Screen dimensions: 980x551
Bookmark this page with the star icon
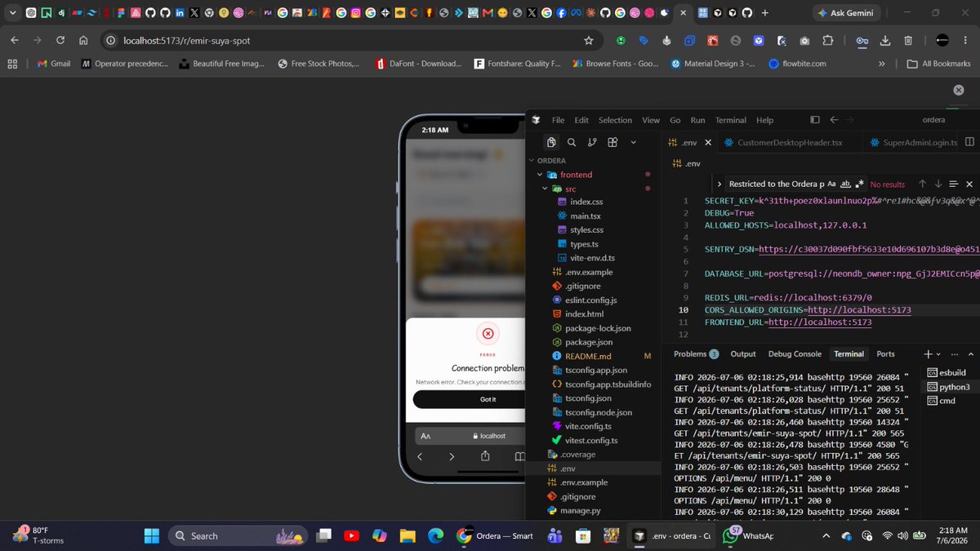tap(588, 40)
